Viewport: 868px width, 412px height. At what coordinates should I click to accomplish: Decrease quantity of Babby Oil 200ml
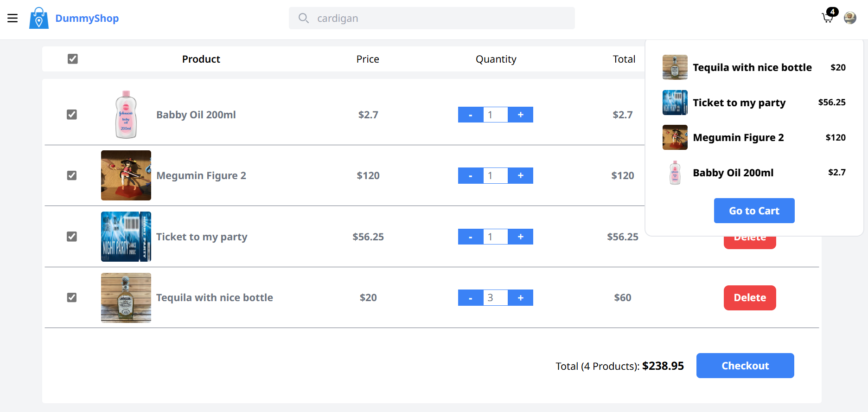tap(471, 115)
